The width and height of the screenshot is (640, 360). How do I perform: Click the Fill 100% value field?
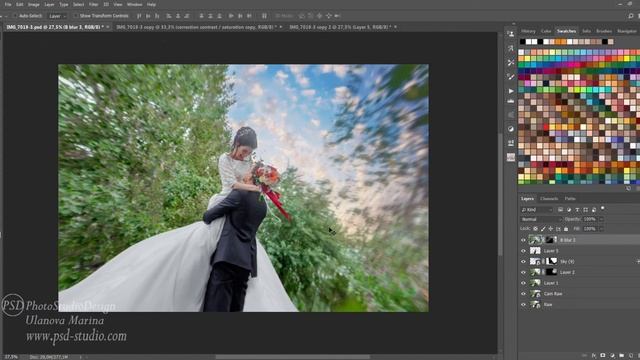coord(590,229)
